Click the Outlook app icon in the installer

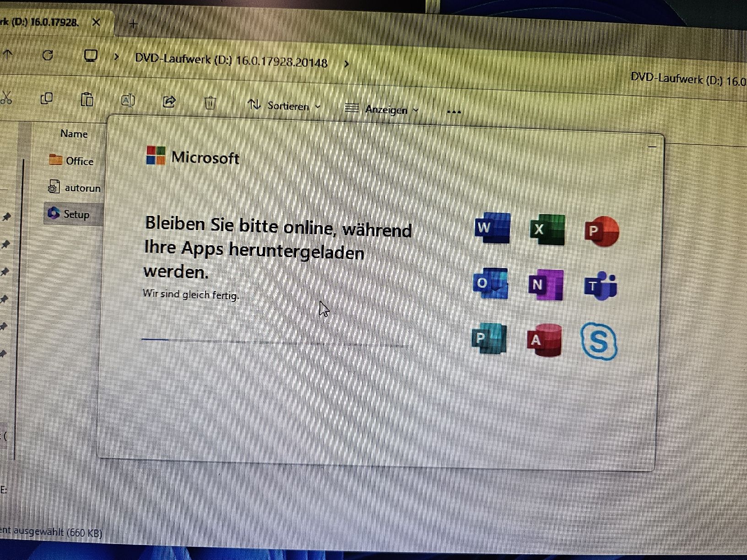[x=490, y=283]
